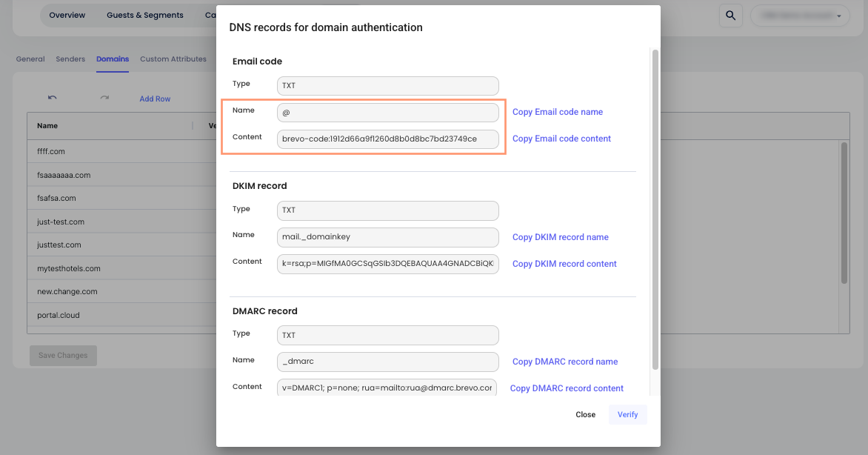The height and width of the screenshot is (455, 868).
Task: Close the DNS records dialog
Action: click(585, 414)
